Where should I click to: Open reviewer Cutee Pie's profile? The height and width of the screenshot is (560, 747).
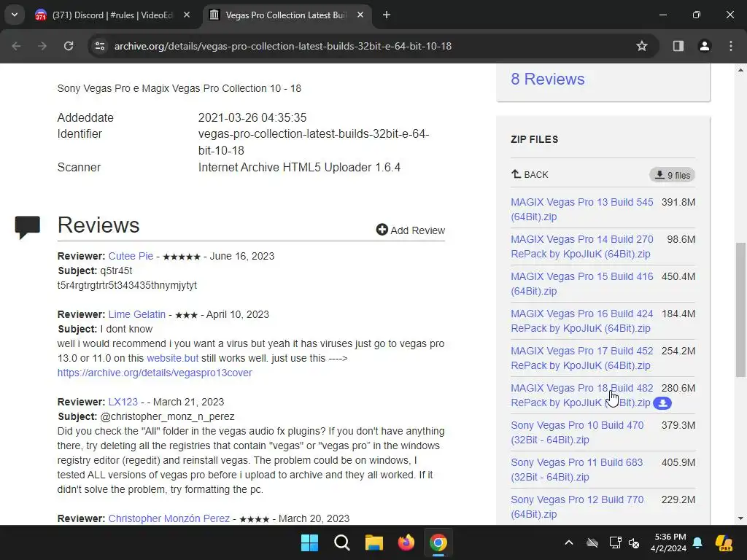coord(131,256)
